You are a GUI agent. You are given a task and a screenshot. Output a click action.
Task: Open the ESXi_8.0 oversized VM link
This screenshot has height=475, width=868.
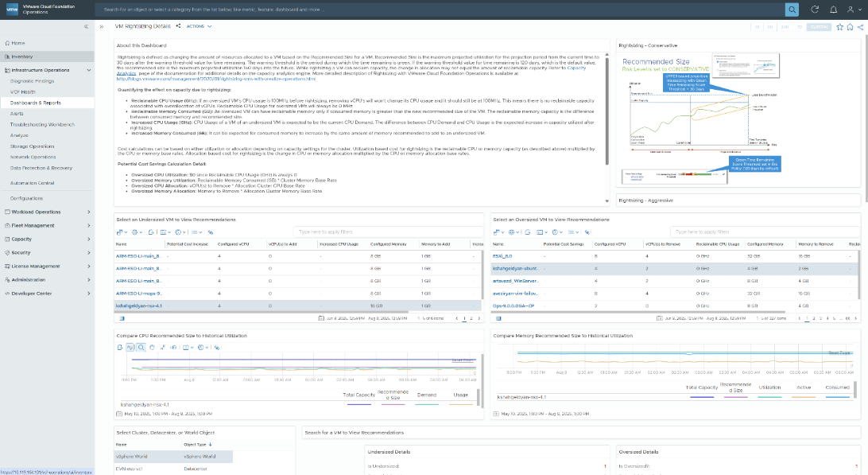[504, 256]
